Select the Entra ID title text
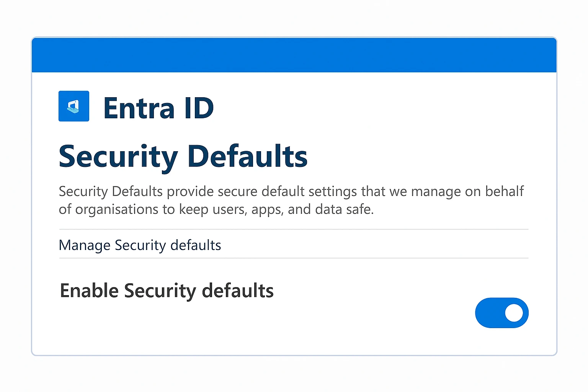The image size is (588, 392). pos(158,108)
